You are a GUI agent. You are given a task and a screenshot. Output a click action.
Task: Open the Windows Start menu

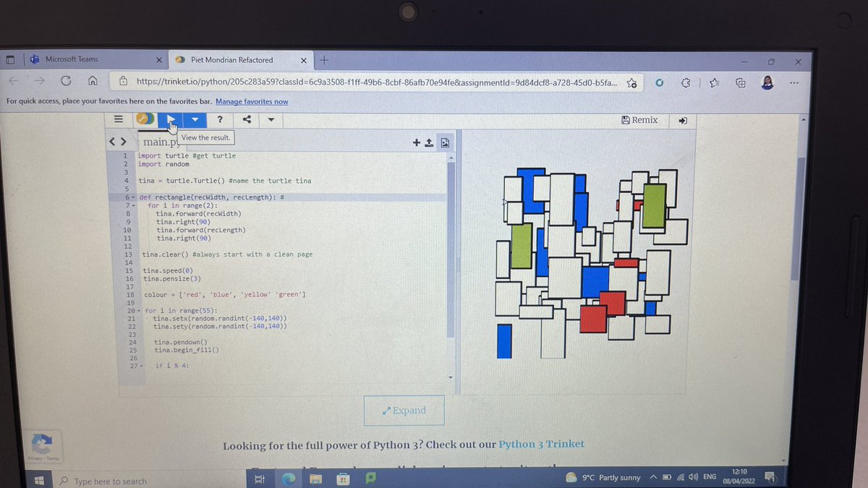(39, 480)
